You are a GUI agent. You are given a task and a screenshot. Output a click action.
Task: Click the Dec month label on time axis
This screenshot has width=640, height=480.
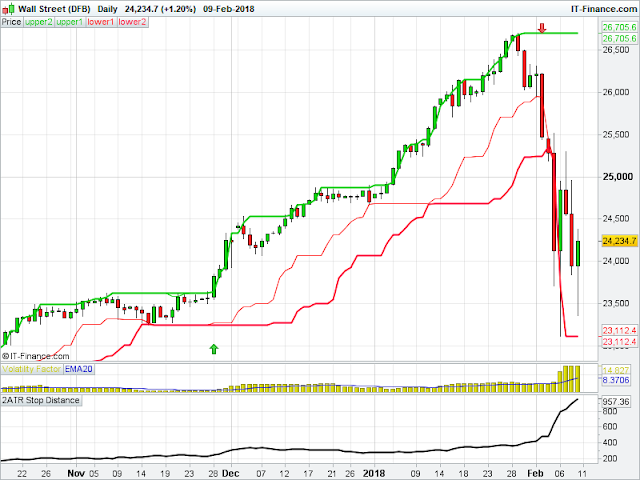pyautogui.click(x=231, y=473)
